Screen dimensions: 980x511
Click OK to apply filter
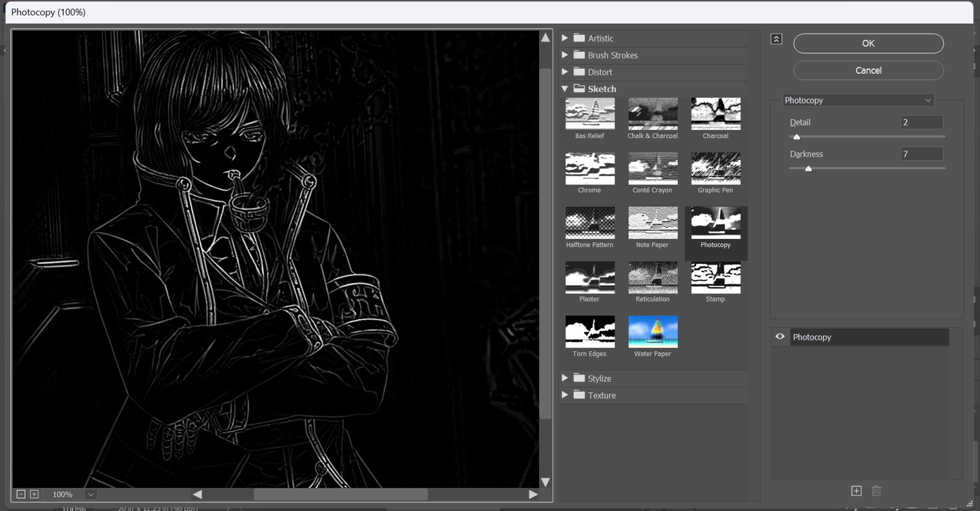point(868,44)
